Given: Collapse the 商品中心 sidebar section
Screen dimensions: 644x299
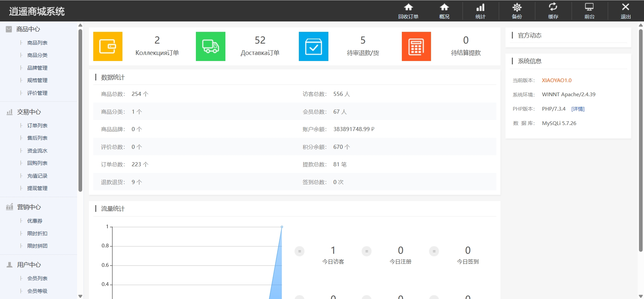Looking at the screenshot, I should 28,29.
